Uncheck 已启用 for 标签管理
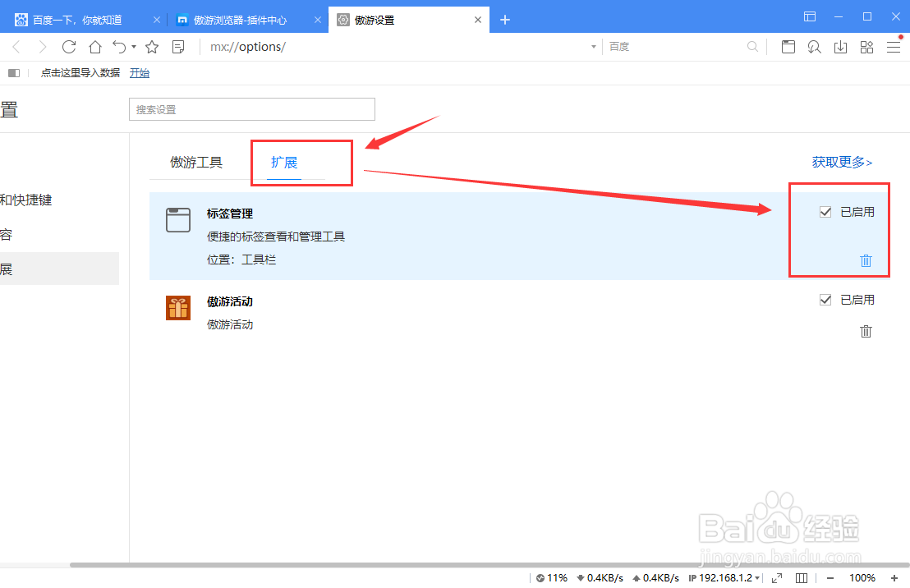This screenshot has height=588, width=910. [x=825, y=212]
